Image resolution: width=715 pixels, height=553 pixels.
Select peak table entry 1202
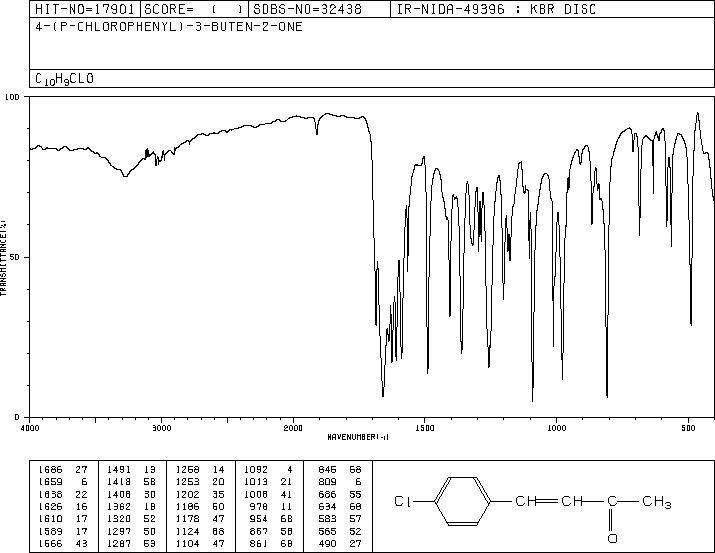click(200, 494)
